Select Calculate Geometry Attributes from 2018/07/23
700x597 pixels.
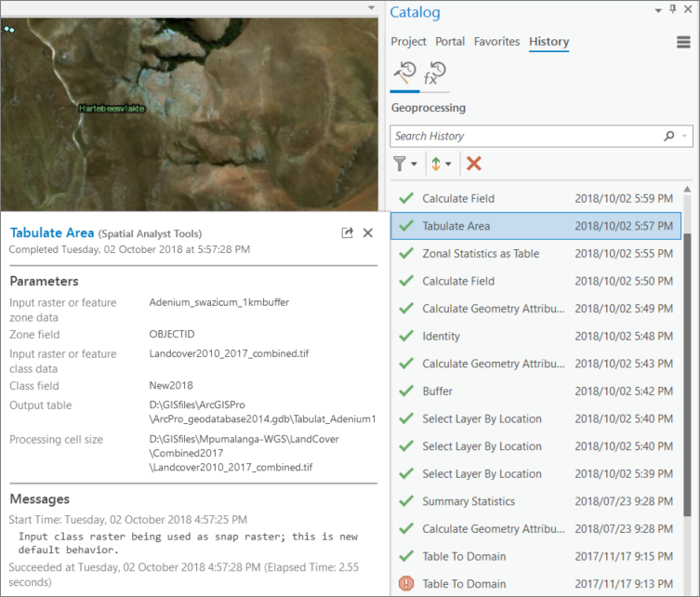[x=535, y=529]
